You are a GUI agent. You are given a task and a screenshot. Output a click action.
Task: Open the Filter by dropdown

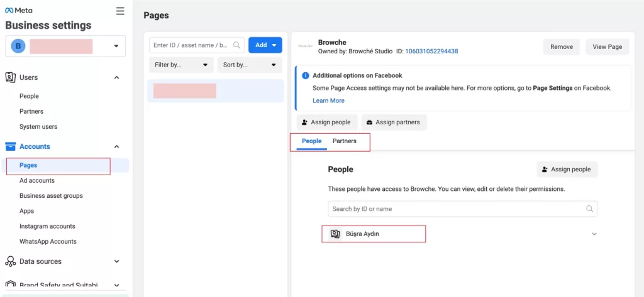pyautogui.click(x=181, y=65)
